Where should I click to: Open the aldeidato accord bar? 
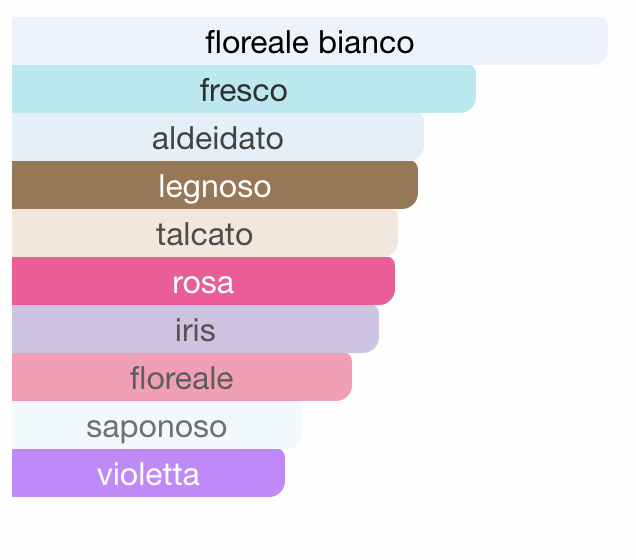218,137
